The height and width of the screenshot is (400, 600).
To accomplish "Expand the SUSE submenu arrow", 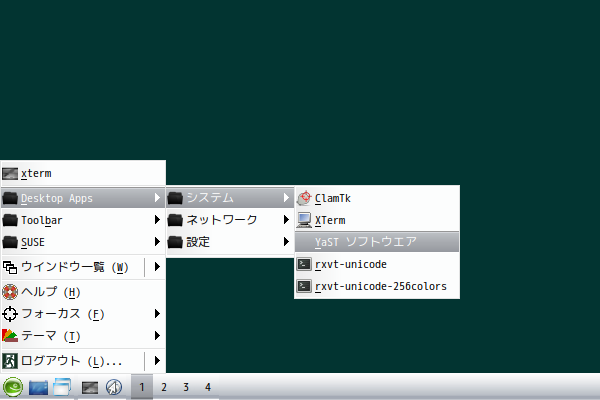I will tap(157, 242).
